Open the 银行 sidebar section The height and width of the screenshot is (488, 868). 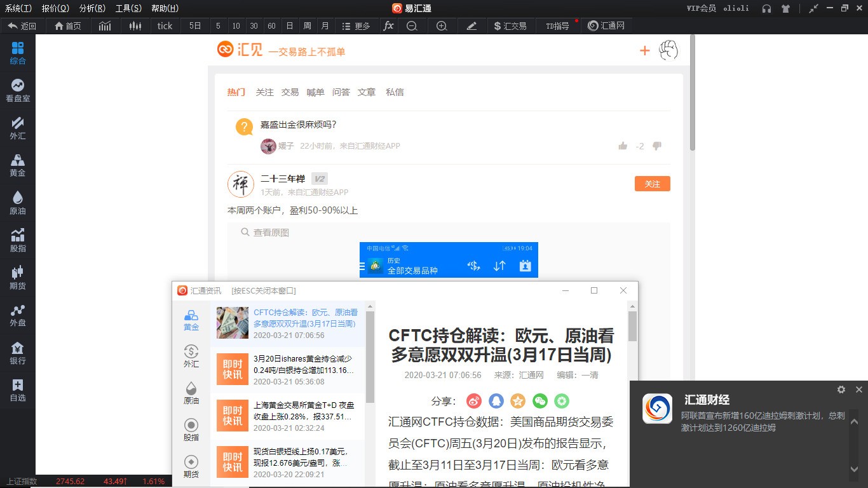pyautogui.click(x=18, y=353)
